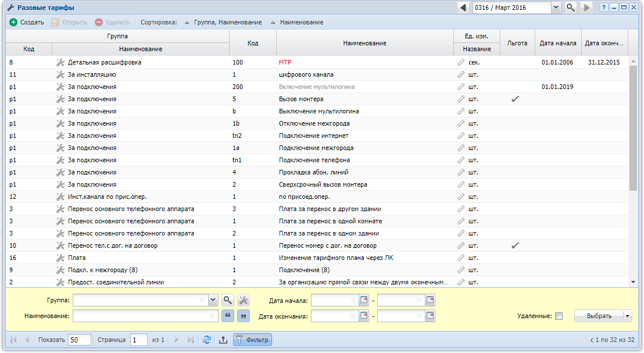Toggle Льгота checkmark in Вызов монтера row
Screen dimensions: 644x353
click(x=516, y=99)
